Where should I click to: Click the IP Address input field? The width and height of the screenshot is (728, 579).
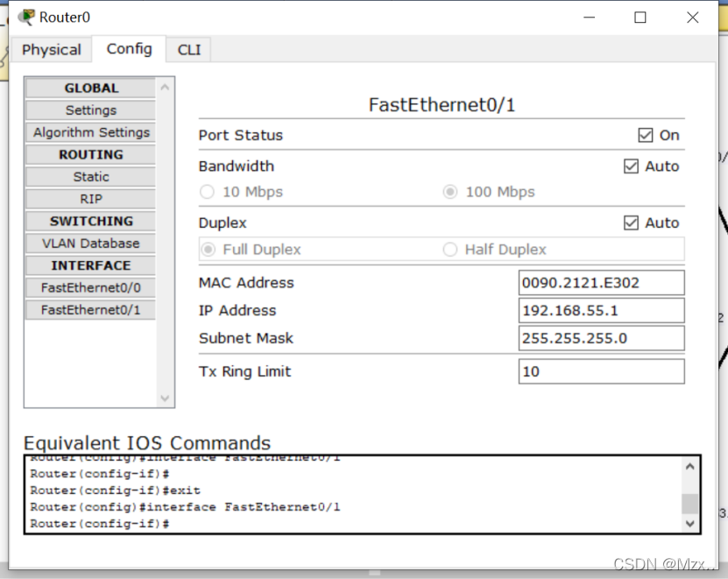[601, 311]
